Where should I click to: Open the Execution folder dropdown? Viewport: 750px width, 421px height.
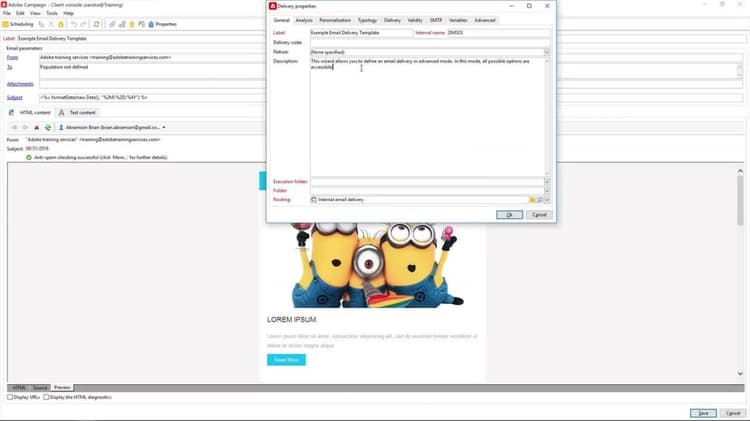click(547, 182)
